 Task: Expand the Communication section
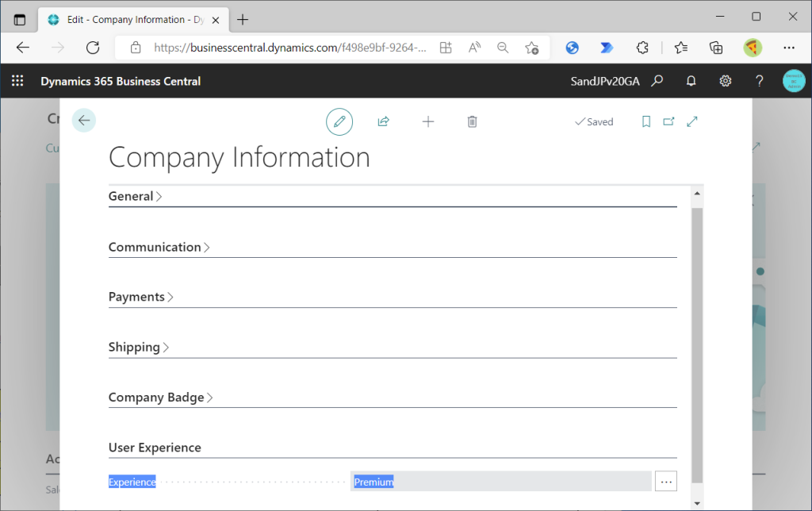pos(159,248)
